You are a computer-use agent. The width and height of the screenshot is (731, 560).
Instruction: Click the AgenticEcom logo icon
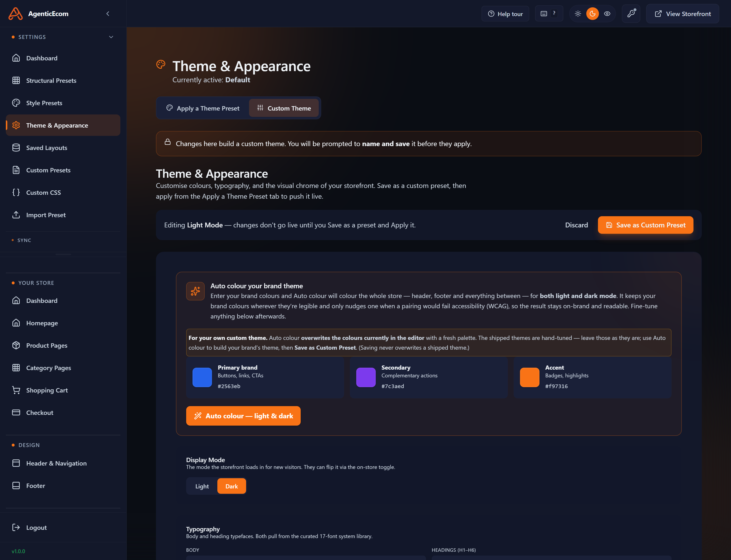15,14
